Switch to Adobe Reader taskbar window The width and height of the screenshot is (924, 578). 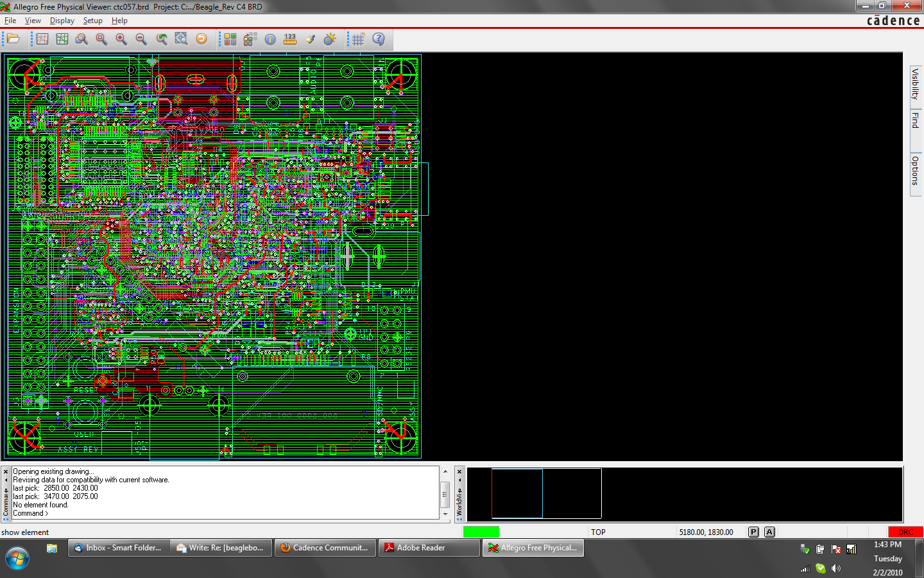(429, 548)
